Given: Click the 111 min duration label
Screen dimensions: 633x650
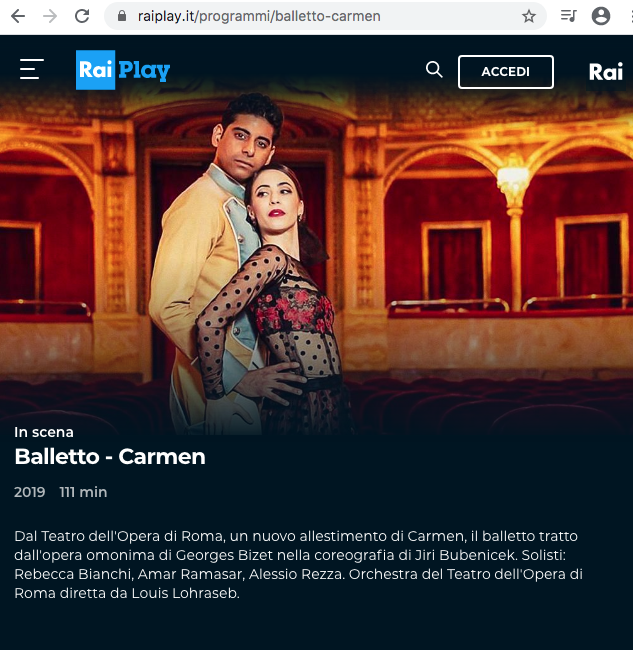Looking at the screenshot, I should 83,492.
